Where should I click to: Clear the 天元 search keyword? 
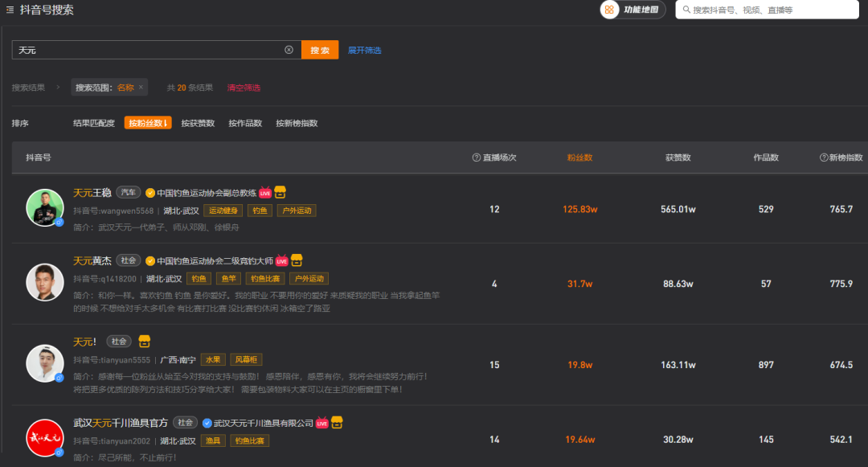pyautogui.click(x=289, y=50)
